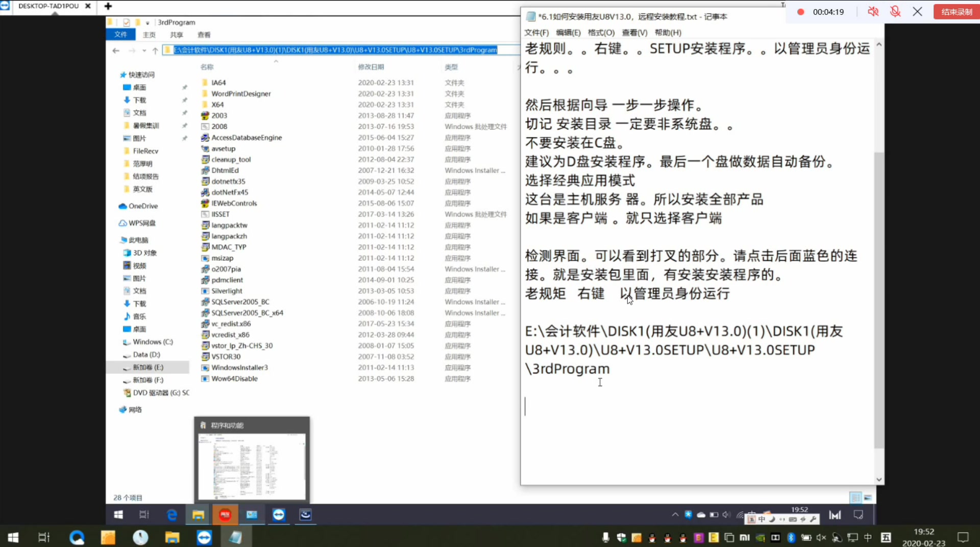Click 结束录制 to stop recording

(956, 12)
